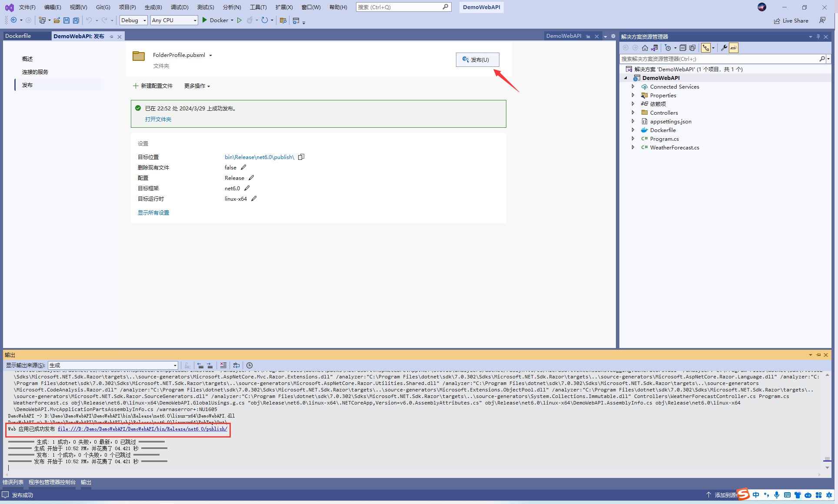Click the Collapse All icon in Solution Explorer
The height and width of the screenshot is (504, 838).
pyautogui.click(x=683, y=48)
